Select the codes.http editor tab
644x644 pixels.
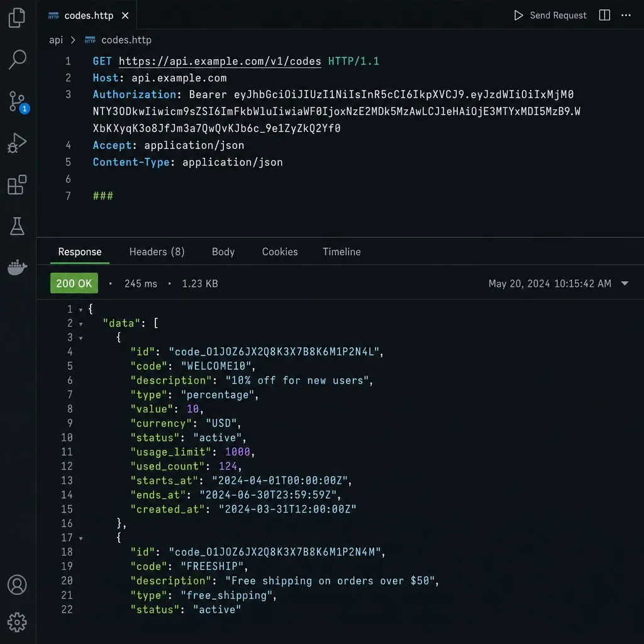point(88,15)
